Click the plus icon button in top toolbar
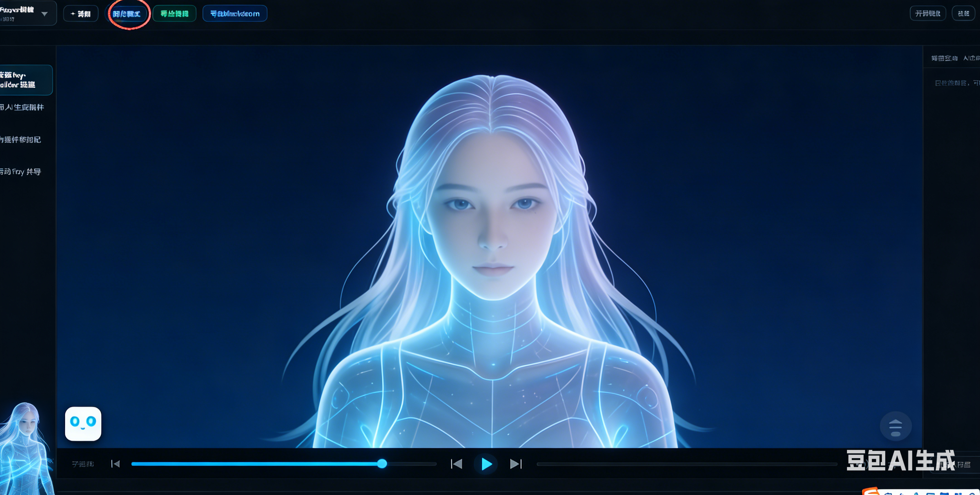The image size is (980, 495). point(81,14)
